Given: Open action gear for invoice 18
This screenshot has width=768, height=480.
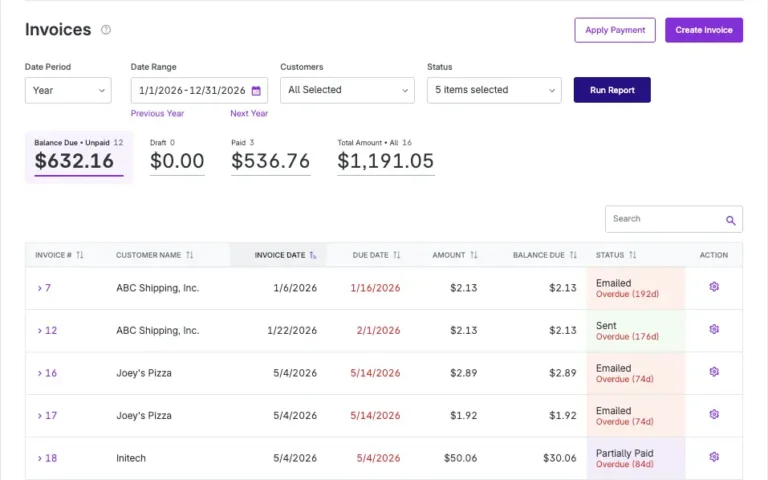Looking at the screenshot, I should pos(714,457).
